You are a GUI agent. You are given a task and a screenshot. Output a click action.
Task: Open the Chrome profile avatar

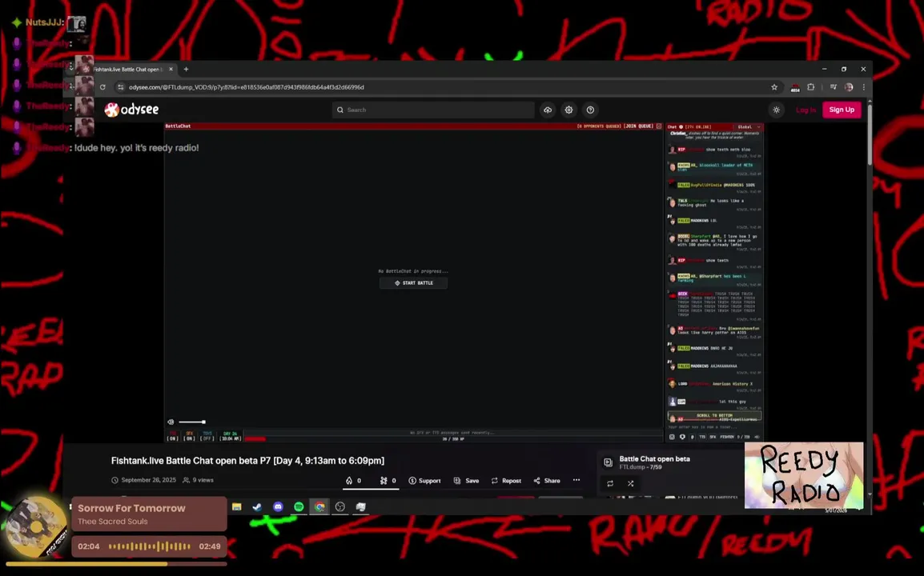[849, 87]
